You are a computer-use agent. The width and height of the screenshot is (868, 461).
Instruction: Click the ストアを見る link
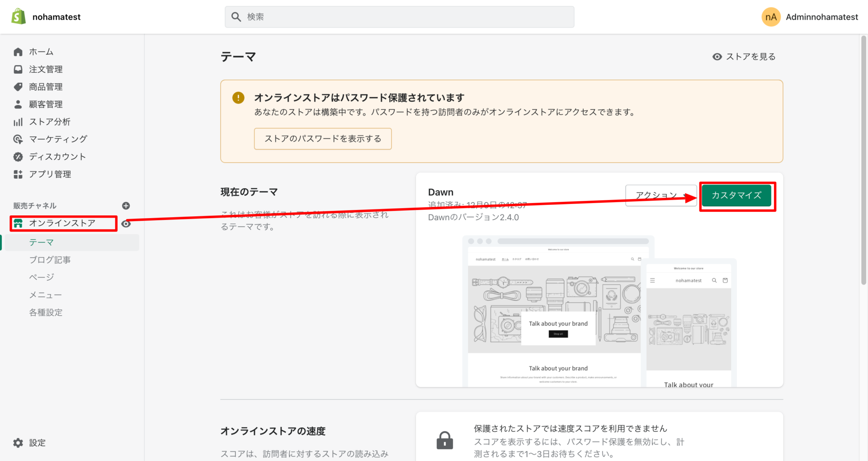(744, 57)
